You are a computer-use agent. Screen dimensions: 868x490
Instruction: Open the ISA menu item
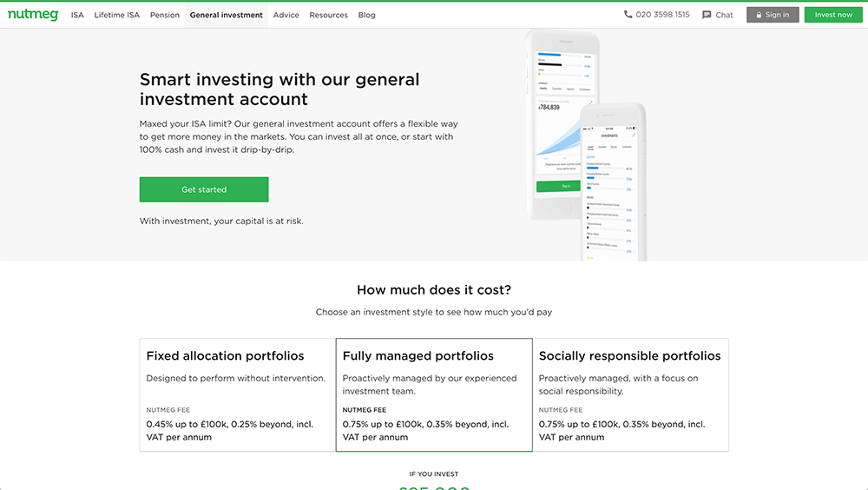(77, 15)
